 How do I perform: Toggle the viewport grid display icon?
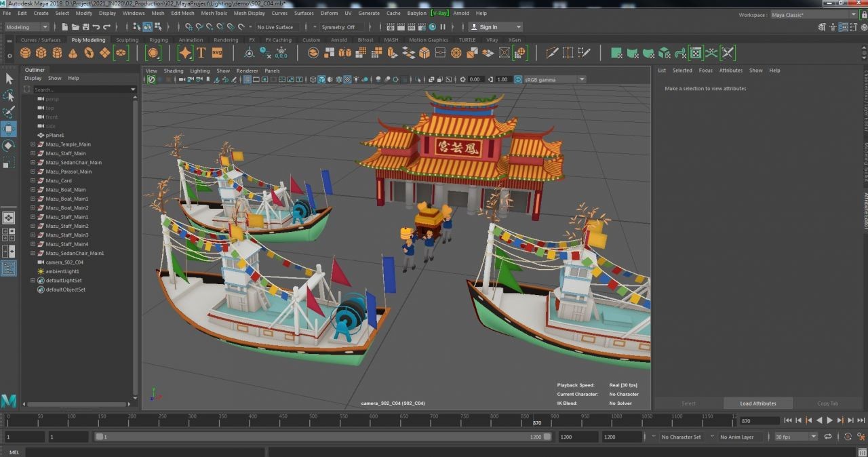[x=248, y=79]
